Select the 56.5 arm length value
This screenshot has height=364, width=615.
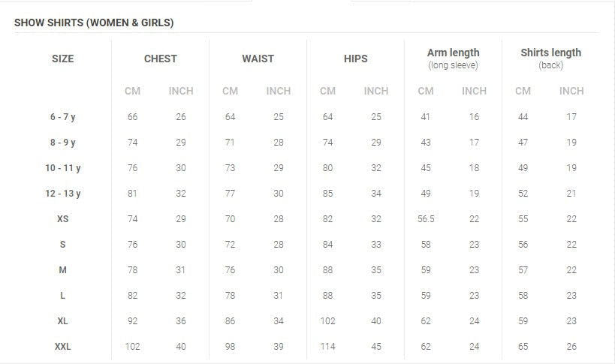coord(426,219)
